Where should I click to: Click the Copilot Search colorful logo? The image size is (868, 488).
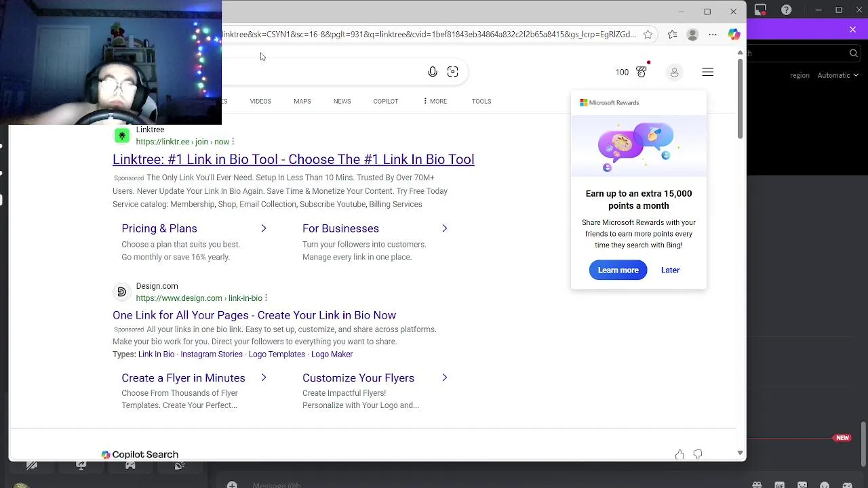point(106,455)
